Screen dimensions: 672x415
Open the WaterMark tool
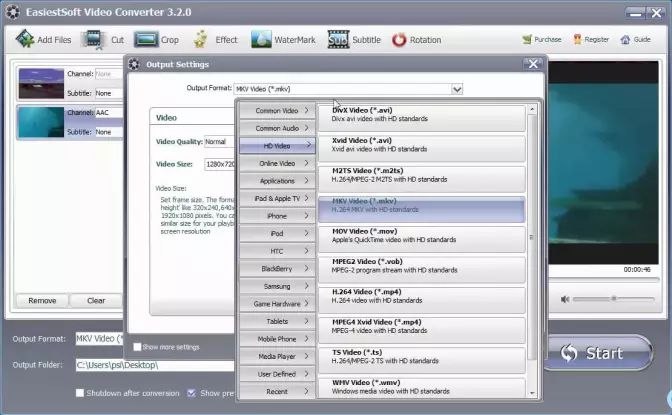(283, 40)
